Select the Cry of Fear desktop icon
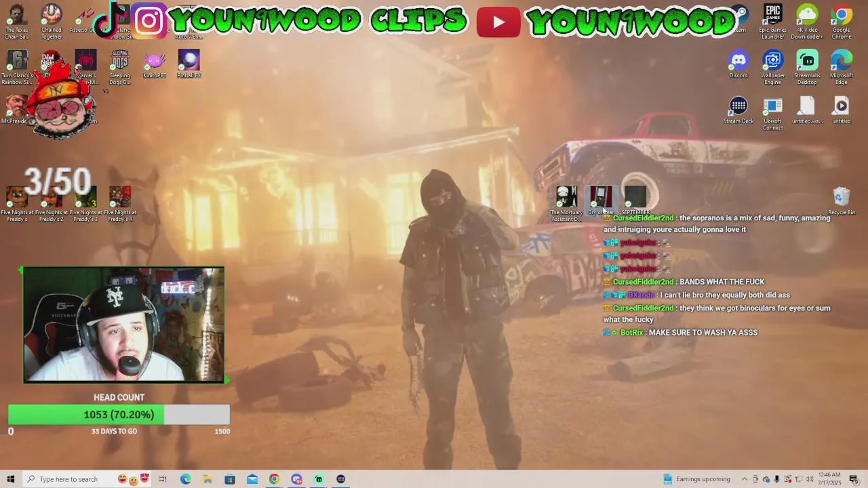 601,201
